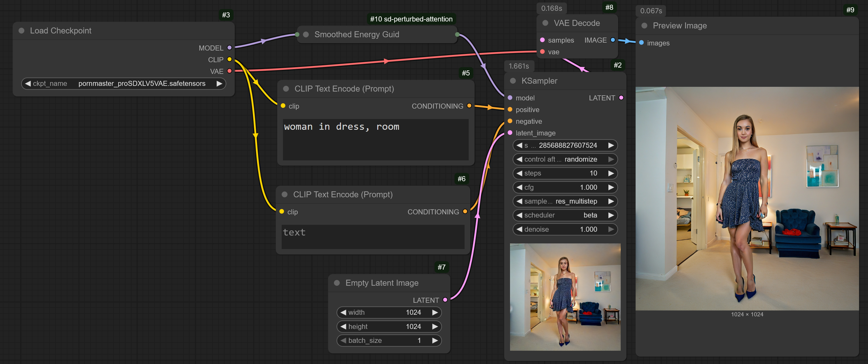Decrease the Empty Latent Image height value

click(343, 326)
